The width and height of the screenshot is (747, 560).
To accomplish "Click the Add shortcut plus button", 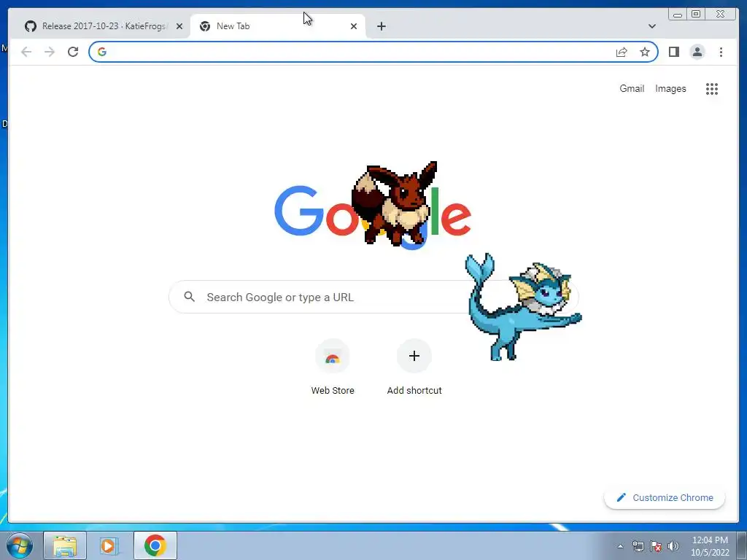I will 414,356.
